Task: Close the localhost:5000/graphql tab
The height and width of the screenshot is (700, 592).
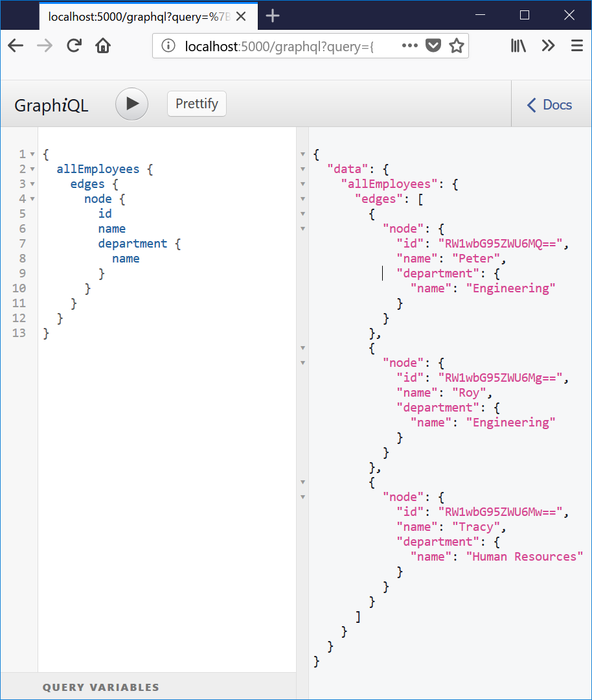Action: point(241,16)
